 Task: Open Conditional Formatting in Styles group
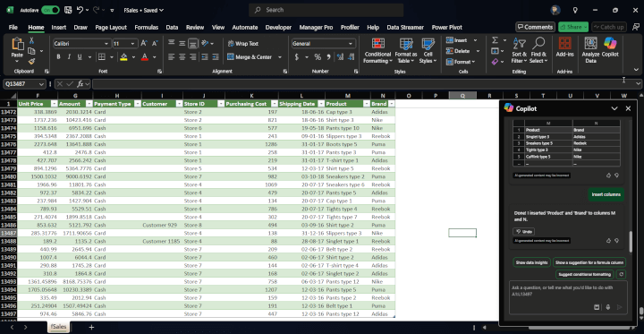[x=377, y=51]
